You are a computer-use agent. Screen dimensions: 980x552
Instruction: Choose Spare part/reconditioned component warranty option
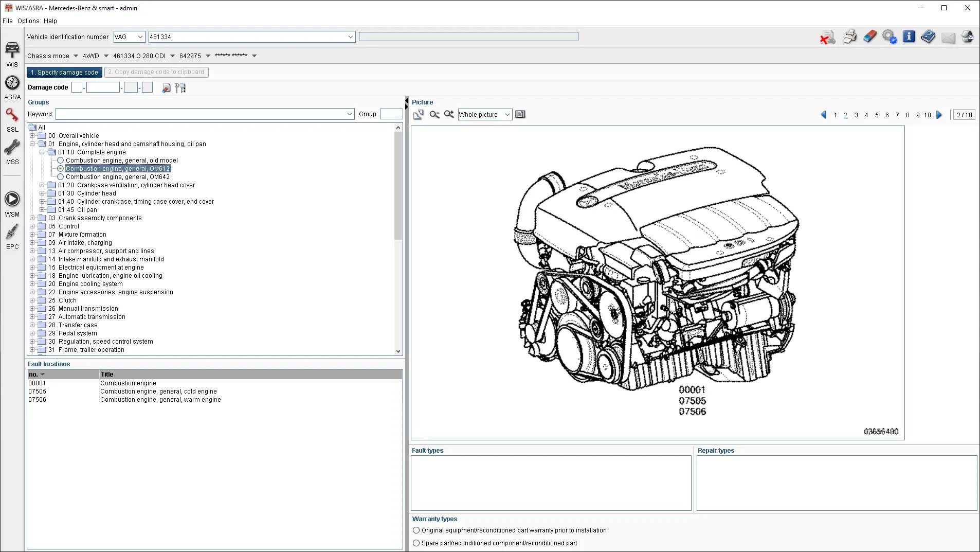pyautogui.click(x=416, y=543)
